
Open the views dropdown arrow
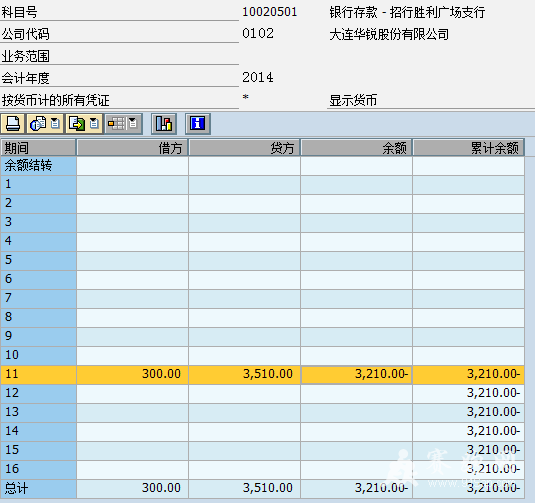point(56,124)
